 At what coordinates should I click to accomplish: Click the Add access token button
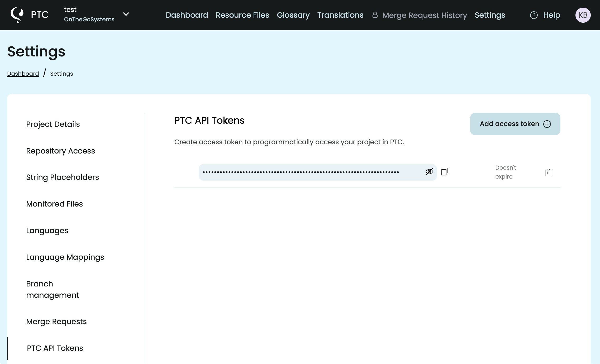(x=515, y=124)
